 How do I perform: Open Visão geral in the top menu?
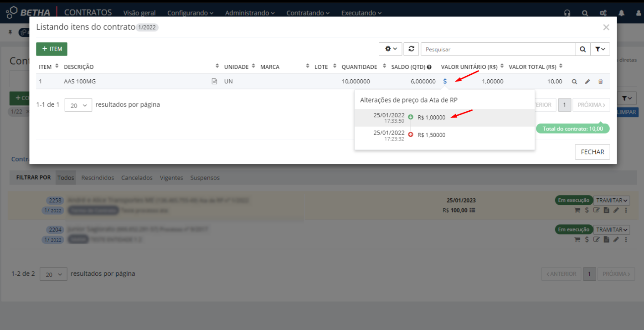139,13
